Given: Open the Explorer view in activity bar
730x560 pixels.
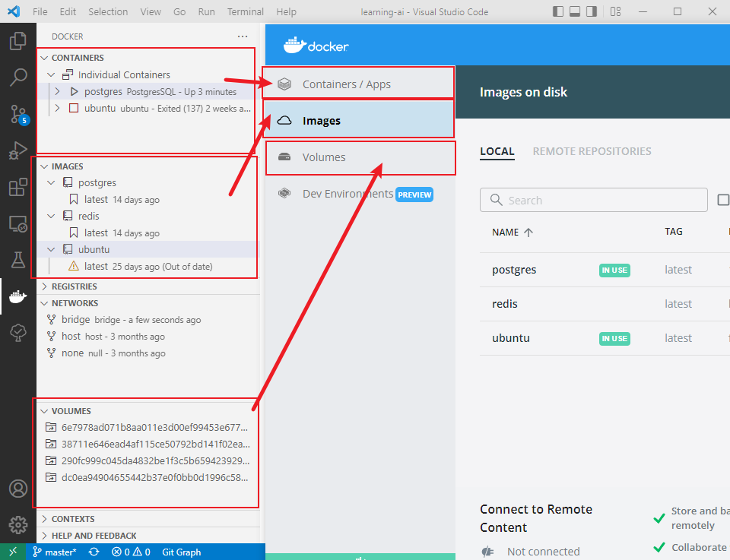Looking at the screenshot, I should pos(17,41).
